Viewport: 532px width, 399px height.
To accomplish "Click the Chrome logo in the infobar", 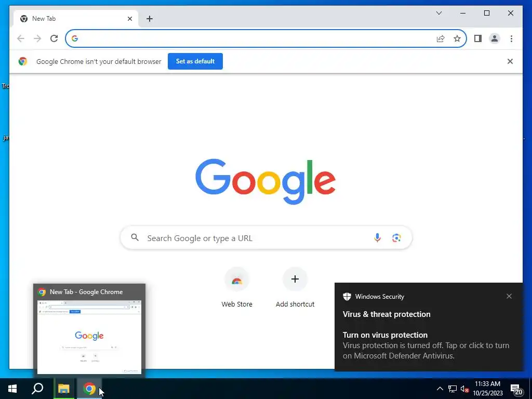I will click(x=23, y=61).
